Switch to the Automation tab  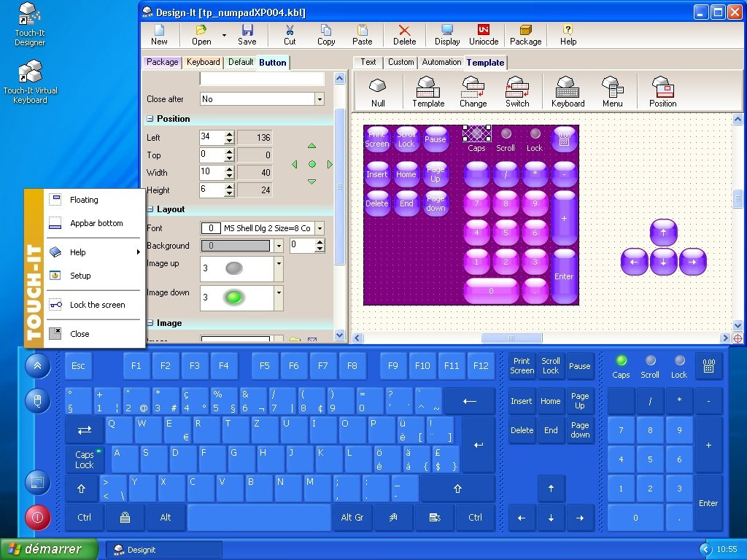[441, 62]
